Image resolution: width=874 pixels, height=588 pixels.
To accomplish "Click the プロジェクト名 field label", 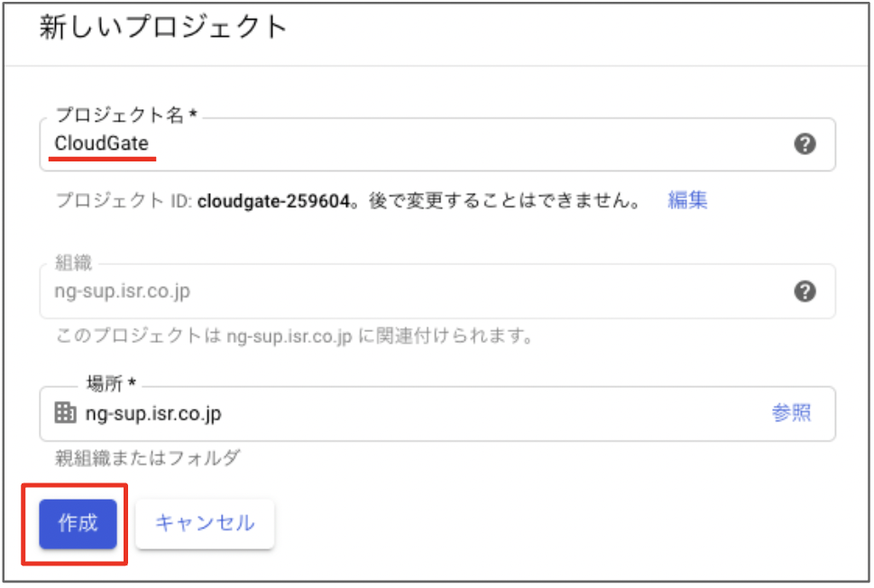I will coord(126,115).
